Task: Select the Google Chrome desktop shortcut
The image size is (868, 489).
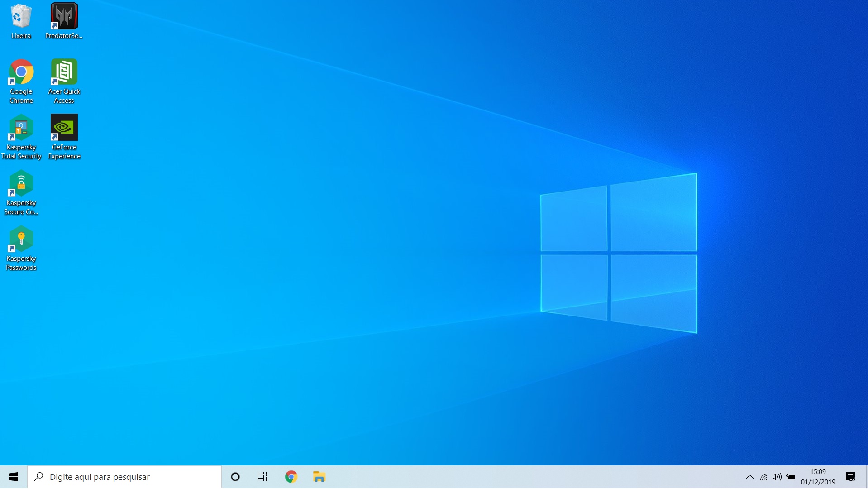Action: pyautogui.click(x=21, y=81)
